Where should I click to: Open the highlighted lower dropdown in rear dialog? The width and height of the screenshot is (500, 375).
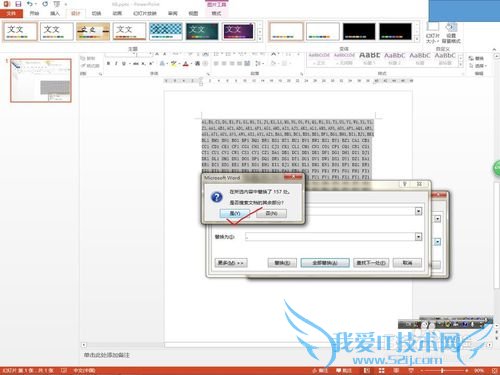tap(437, 242)
